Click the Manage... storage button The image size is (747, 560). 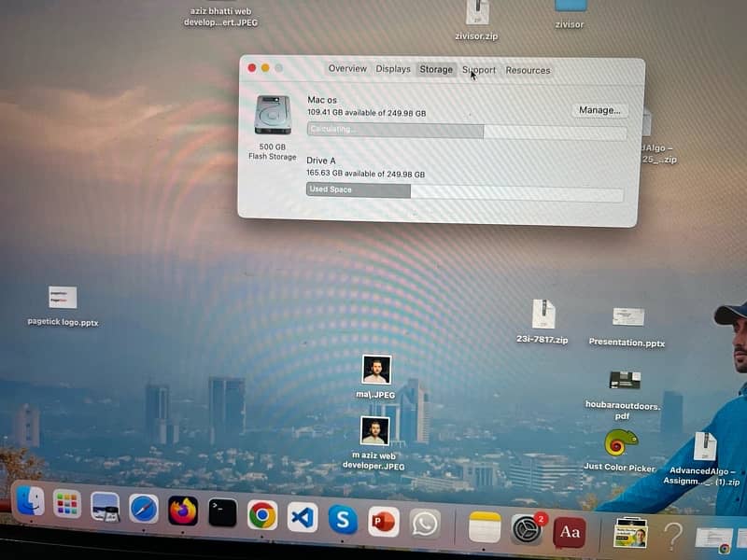pos(599,110)
